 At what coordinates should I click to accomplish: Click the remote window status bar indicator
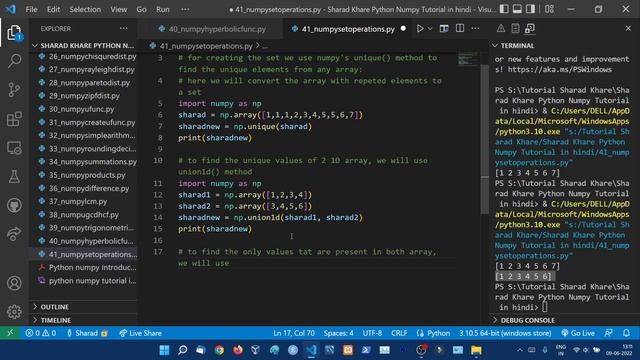click(10, 333)
